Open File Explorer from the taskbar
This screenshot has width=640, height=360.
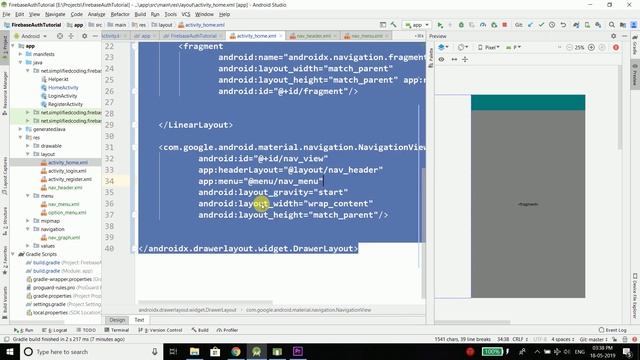click(x=194, y=351)
